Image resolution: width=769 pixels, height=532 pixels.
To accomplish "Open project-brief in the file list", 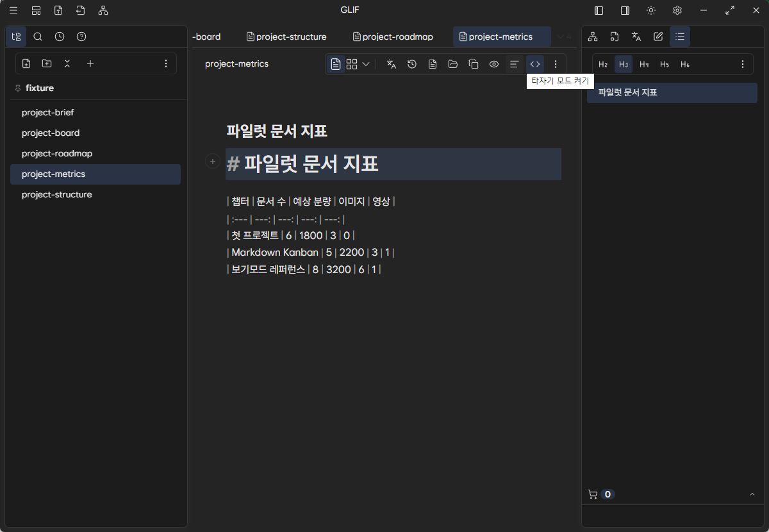I will pos(95,112).
